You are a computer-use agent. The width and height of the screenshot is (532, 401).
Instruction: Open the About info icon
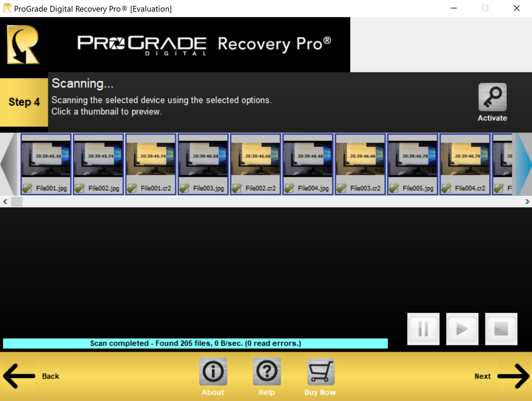coord(213,371)
